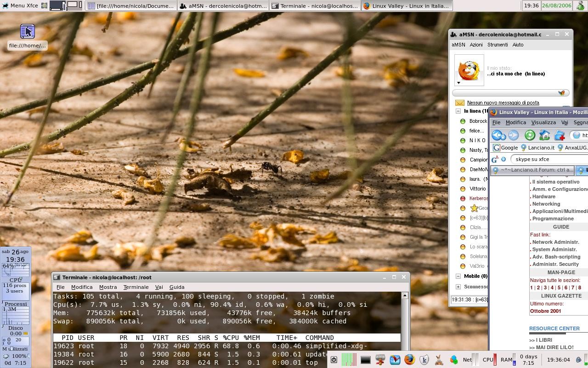
Task: Click the 26/08/2006 date in top panel
Action: 556,6
